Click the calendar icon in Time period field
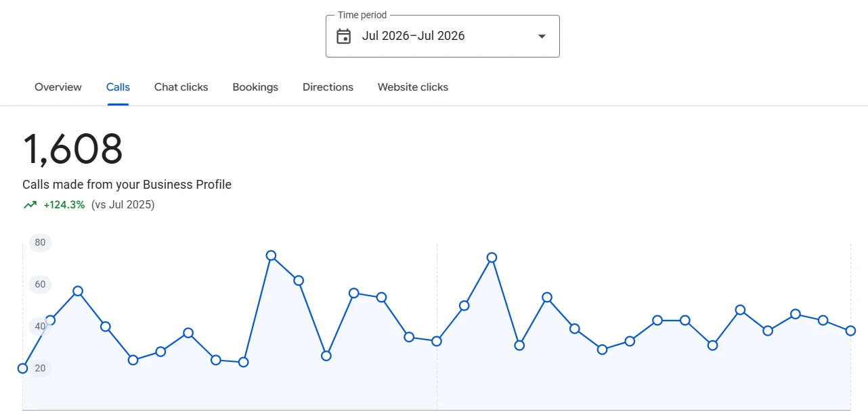The image size is (868, 414). [x=344, y=37]
